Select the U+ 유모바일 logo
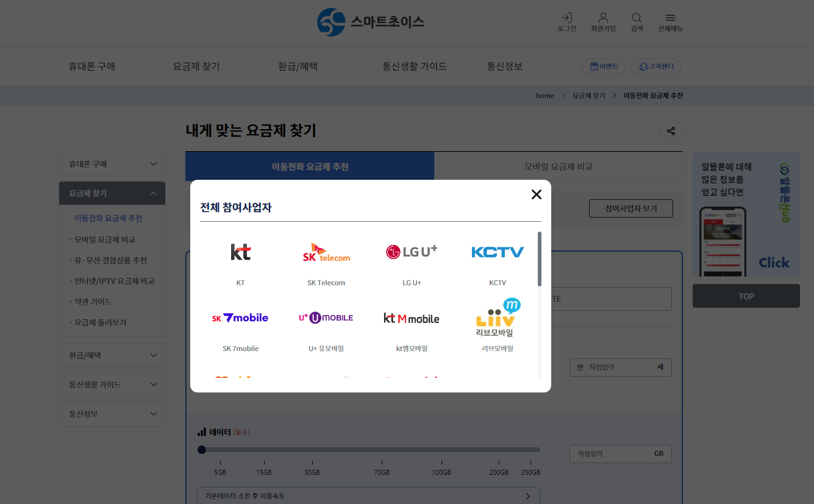Screen dimensions: 814x504 pos(326,318)
